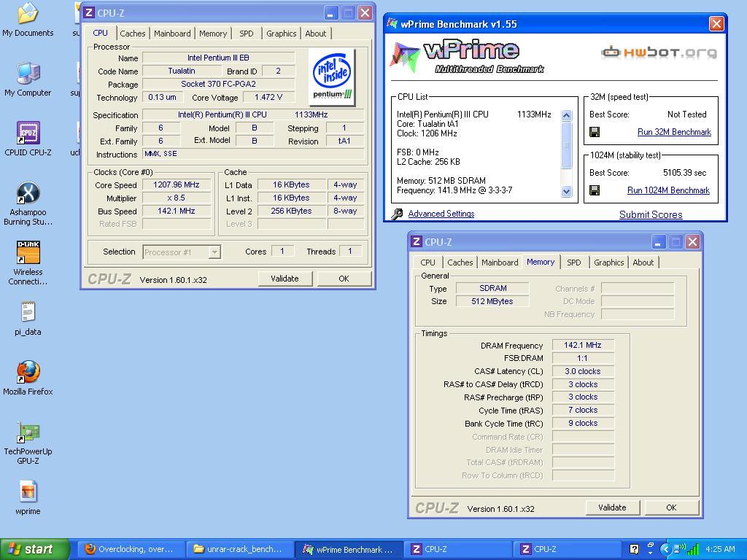Image resolution: width=747 pixels, height=560 pixels.
Task: Click hwbot.org logo in wPrime
Action: pos(659,52)
